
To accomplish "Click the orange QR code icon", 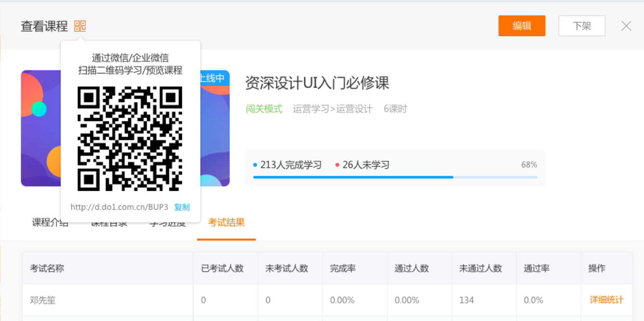I will (80, 26).
